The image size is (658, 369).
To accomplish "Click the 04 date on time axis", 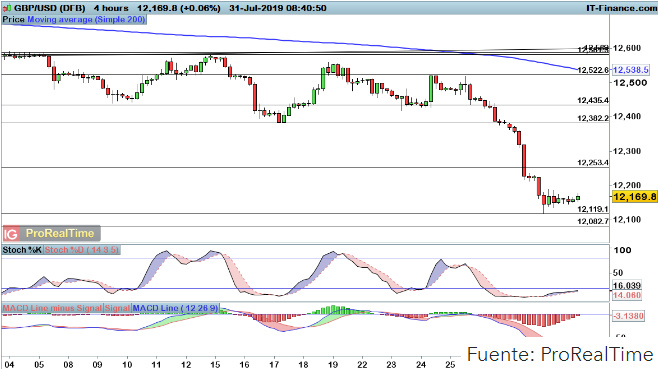I will [9, 364].
